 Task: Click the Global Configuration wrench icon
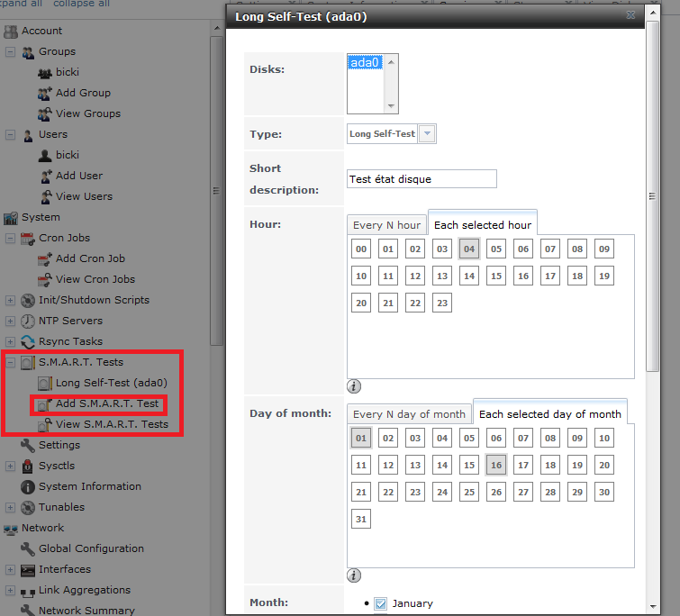[28, 548]
